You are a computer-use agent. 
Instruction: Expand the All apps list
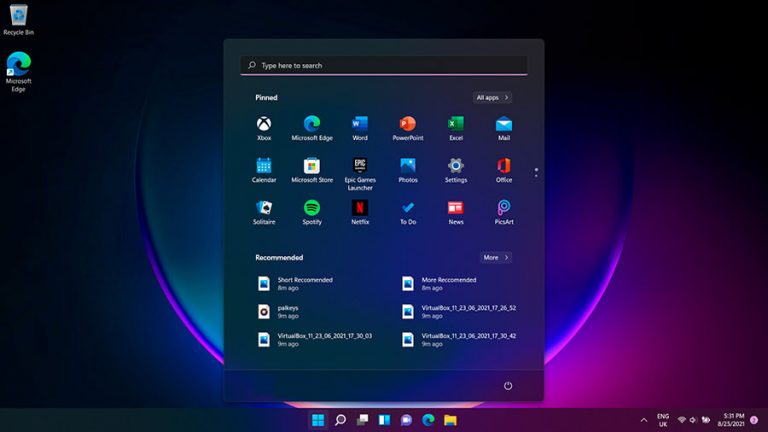tap(493, 98)
